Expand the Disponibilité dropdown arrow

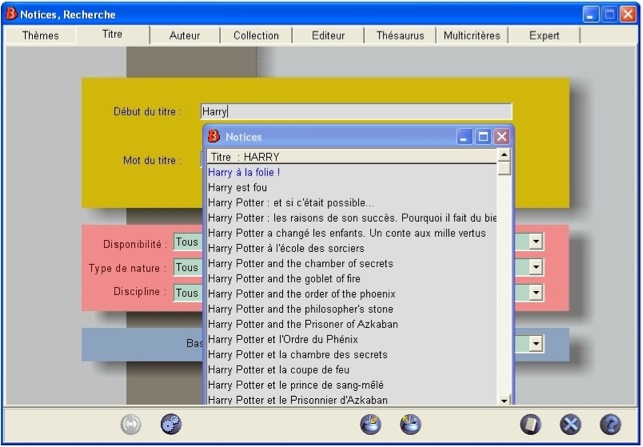point(536,242)
